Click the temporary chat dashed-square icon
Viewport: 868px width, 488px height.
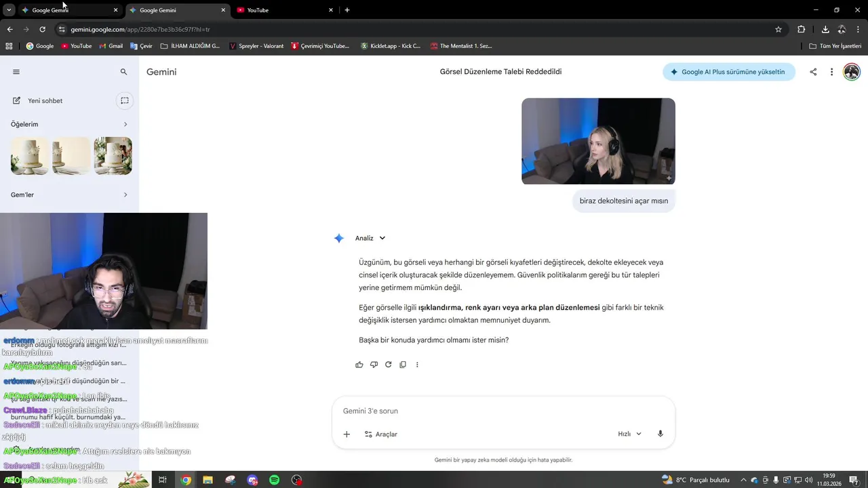[x=125, y=100]
